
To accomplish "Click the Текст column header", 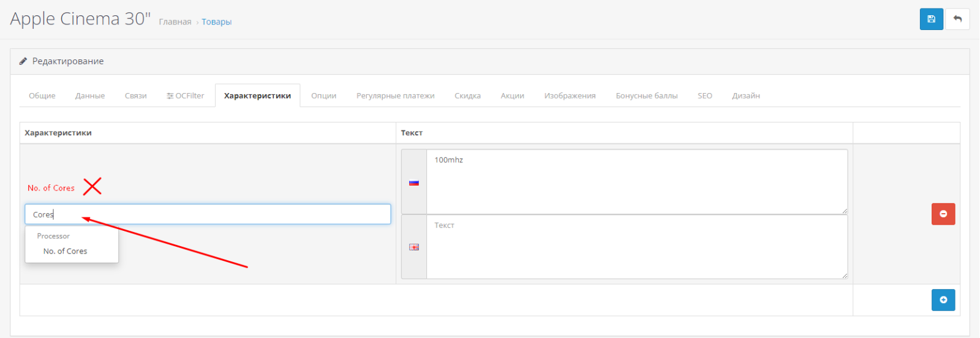I will point(412,133).
